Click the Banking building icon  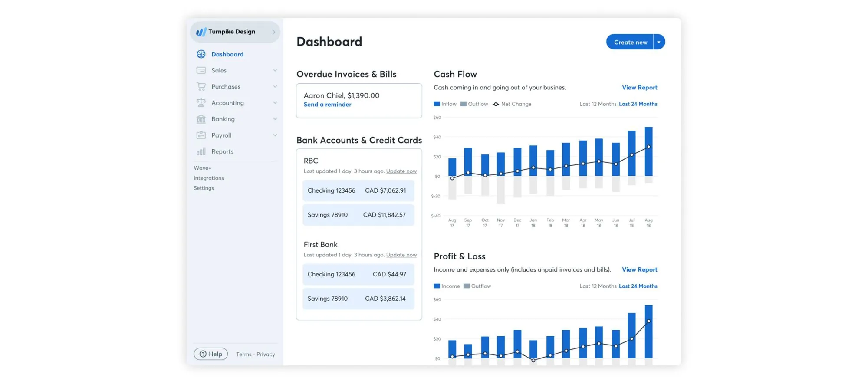201,119
